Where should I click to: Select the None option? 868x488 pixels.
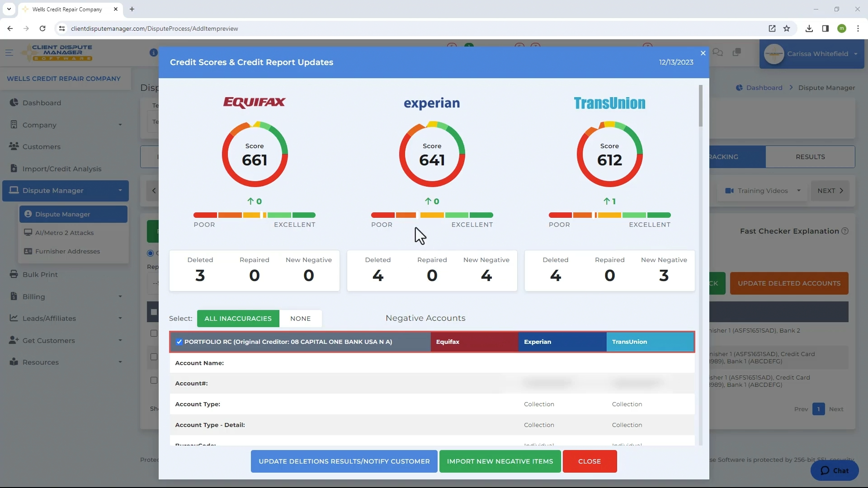301,319
